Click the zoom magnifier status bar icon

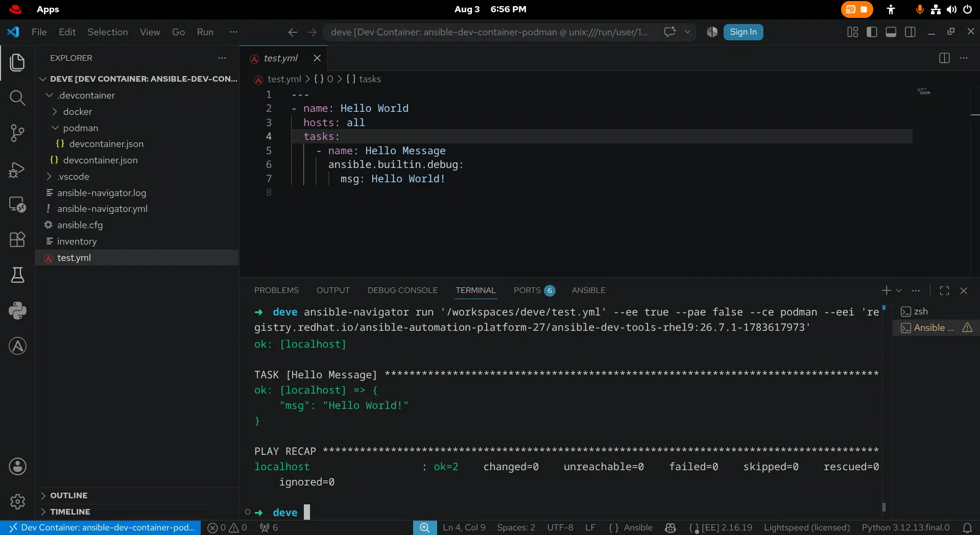pyautogui.click(x=425, y=528)
